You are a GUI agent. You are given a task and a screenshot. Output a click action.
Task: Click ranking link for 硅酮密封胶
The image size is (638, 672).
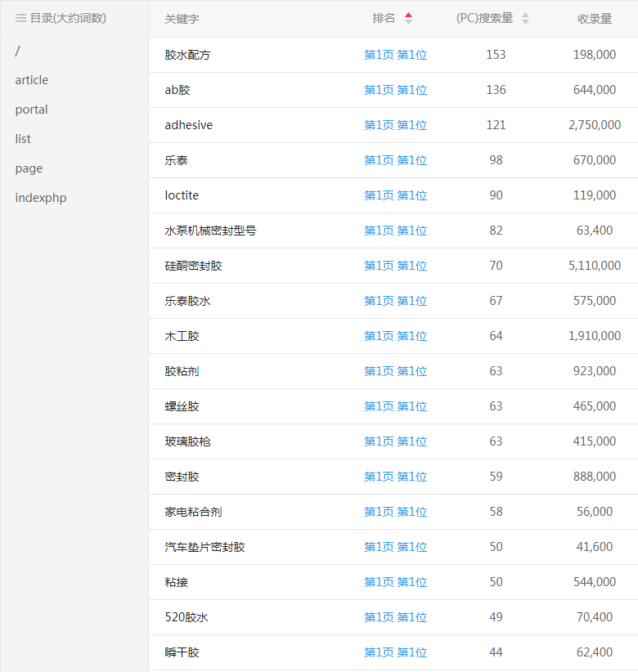click(x=395, y=266)
